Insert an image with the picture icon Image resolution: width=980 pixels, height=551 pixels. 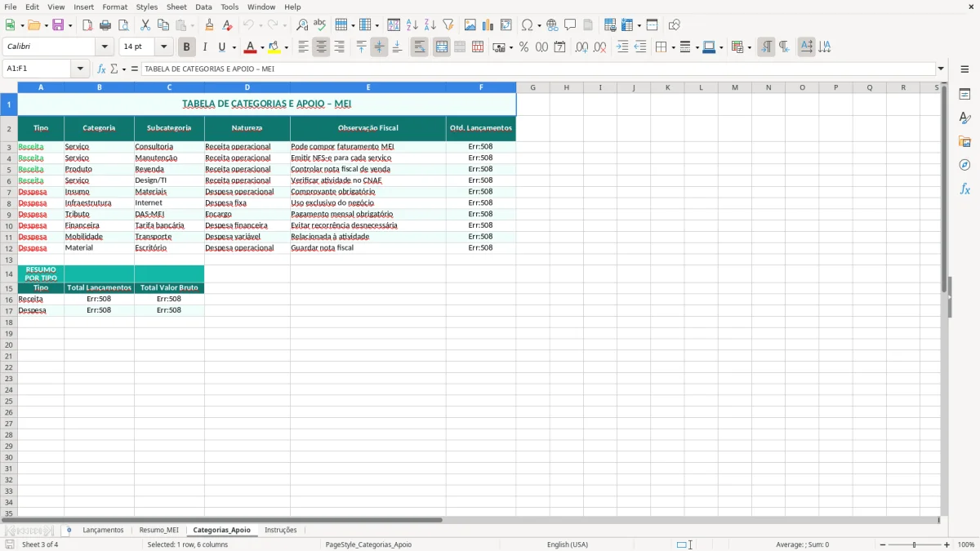[x=470, y=25]
